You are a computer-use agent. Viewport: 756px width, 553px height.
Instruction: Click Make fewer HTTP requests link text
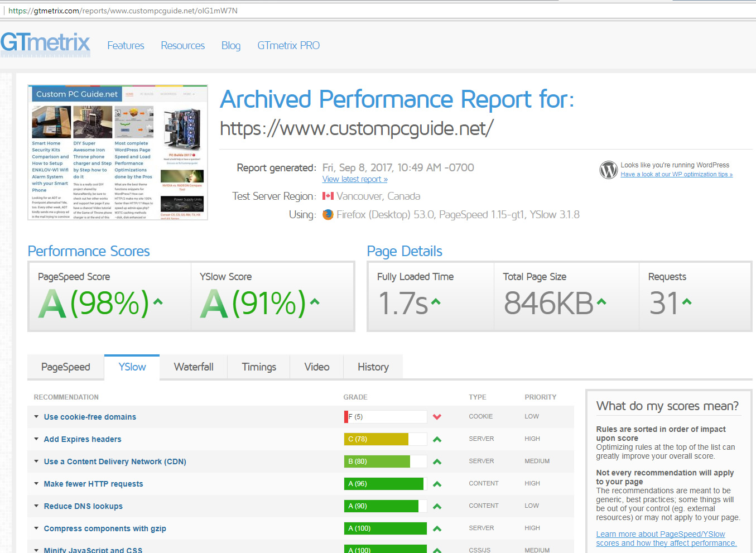tap(93, 484)
